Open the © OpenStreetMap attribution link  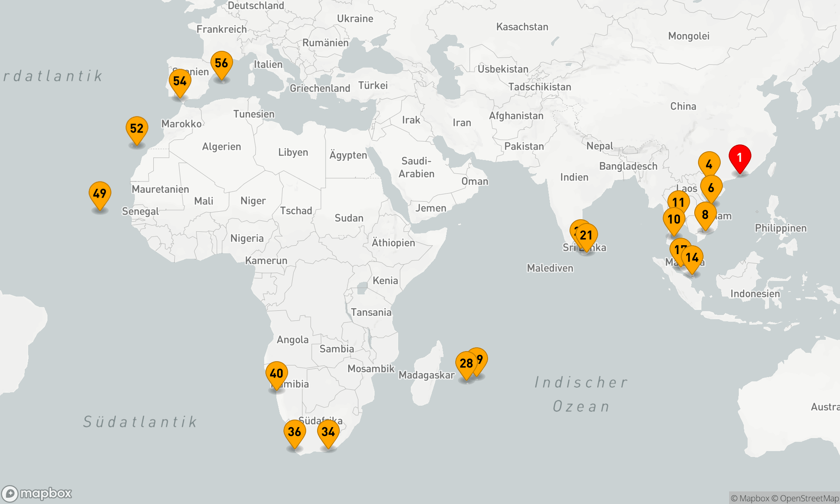click(805, 499)
